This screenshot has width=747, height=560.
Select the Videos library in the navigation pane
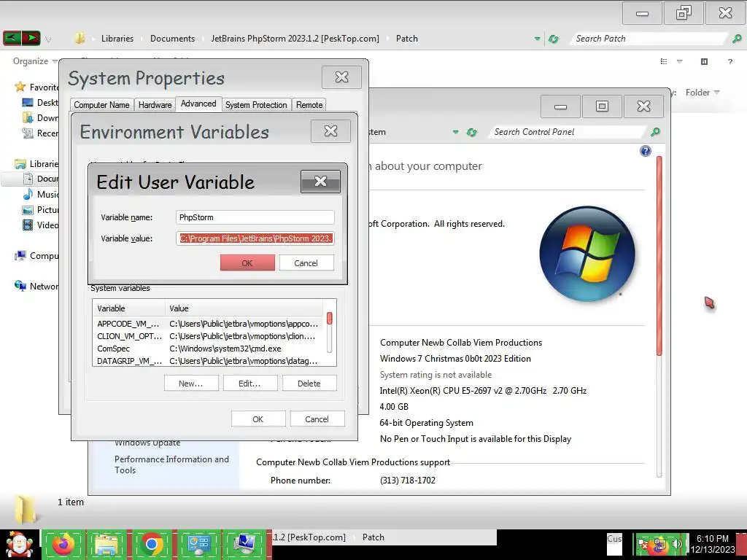[41, 225]
